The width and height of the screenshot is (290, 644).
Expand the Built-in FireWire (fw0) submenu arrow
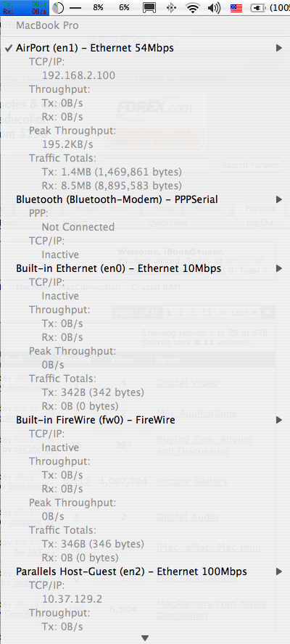click(279, 420)
